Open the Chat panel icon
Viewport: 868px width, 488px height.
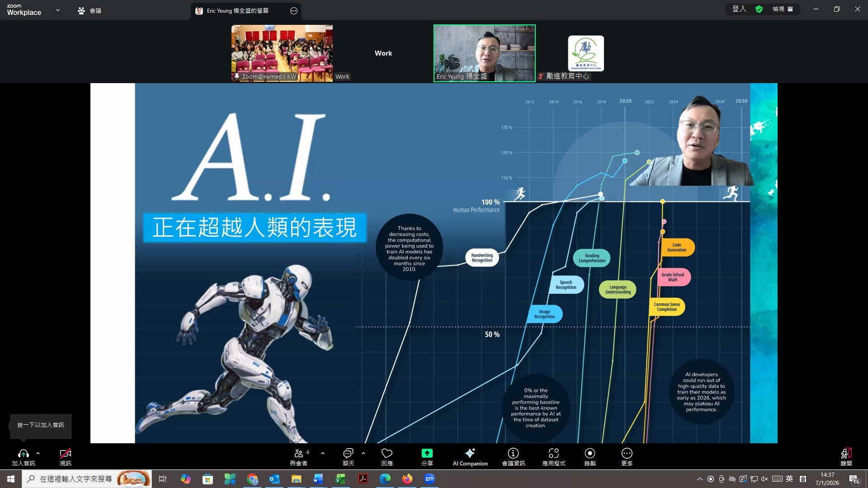pyautogui.click(x=348, y=453)
